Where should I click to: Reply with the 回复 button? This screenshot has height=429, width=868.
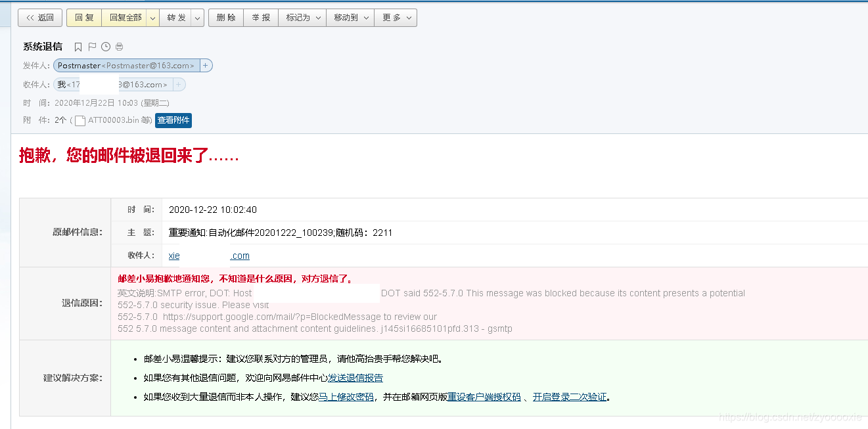click(84, 18)
